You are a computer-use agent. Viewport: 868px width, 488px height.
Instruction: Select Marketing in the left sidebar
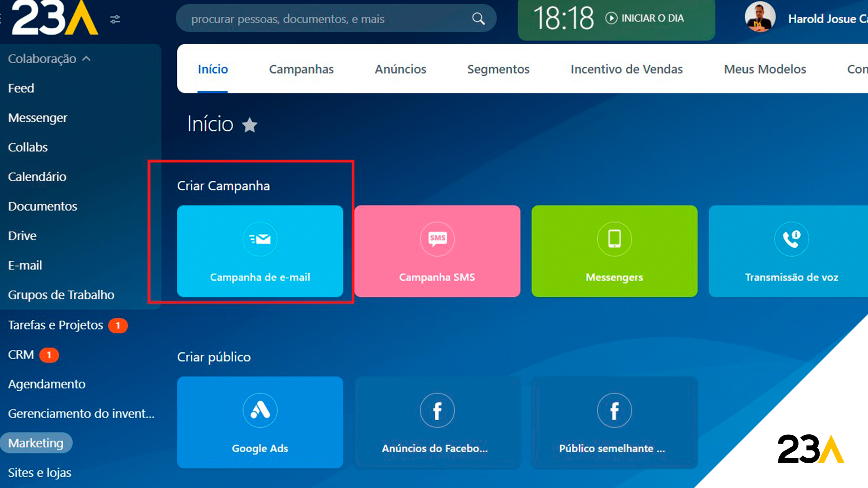tap(36, 443)
